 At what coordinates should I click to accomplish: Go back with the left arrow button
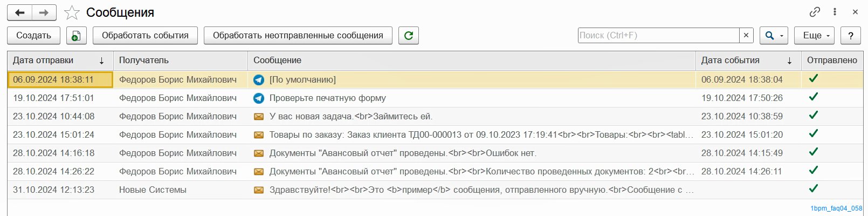pos(20,12)
